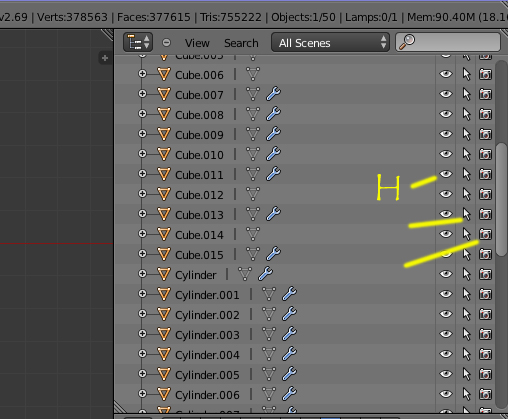
Task: Hide Cube.006 with its eye icon
Action: pos(446,74)
